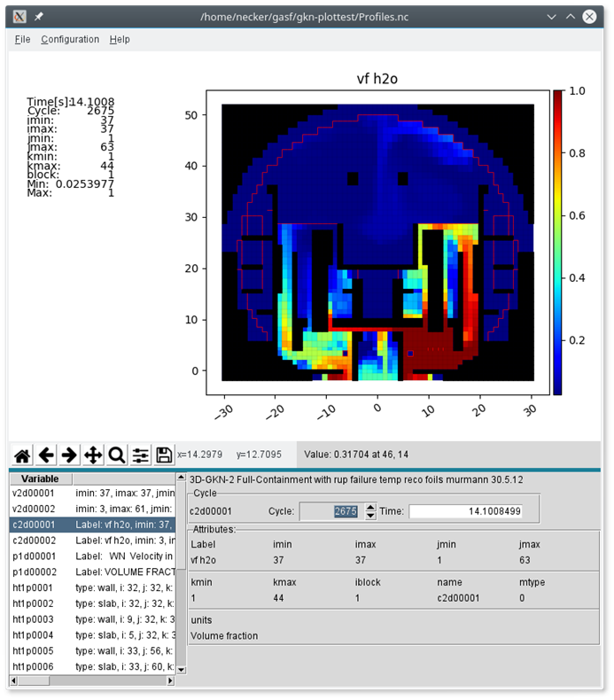Activate the pan axes tool

click(93, 455)
